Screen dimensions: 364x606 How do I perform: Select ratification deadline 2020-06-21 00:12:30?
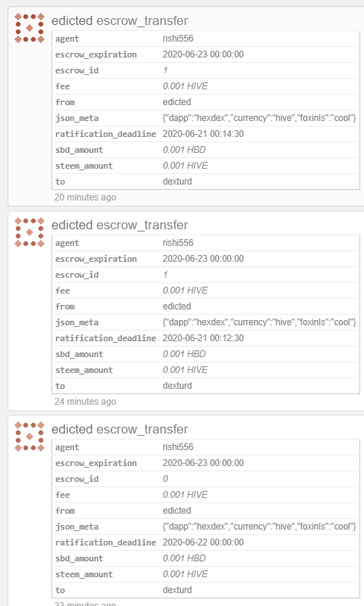(x=203, y=338)
